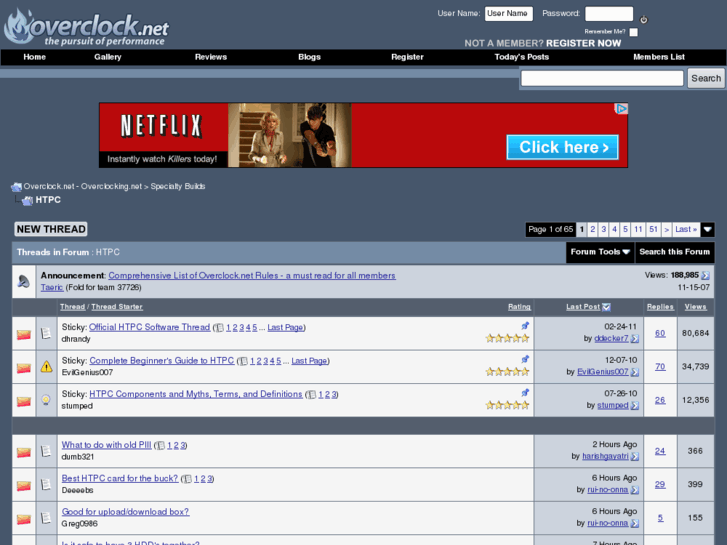Click the lightbulb icon on HTPC Components and Myths row
The image size is (727, 545).
(x=46, y=400)
